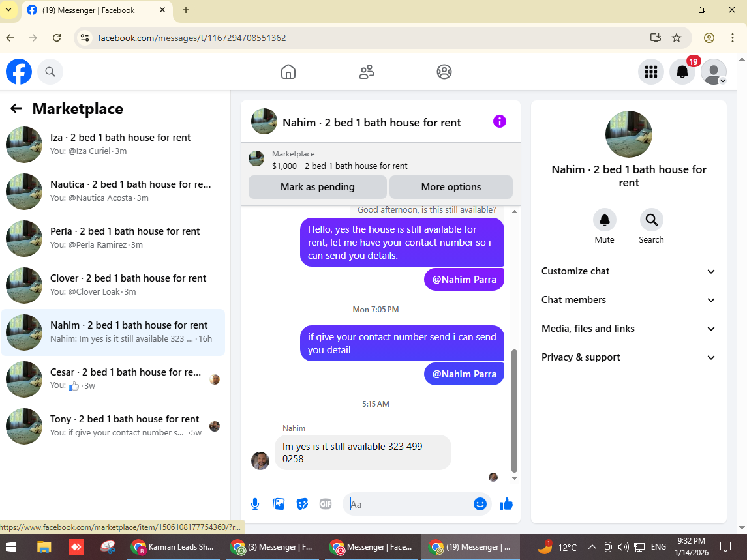Bookmark this page with the star icon
The width and height of the screenshot is (747, 560).
(x=677, y=38)
